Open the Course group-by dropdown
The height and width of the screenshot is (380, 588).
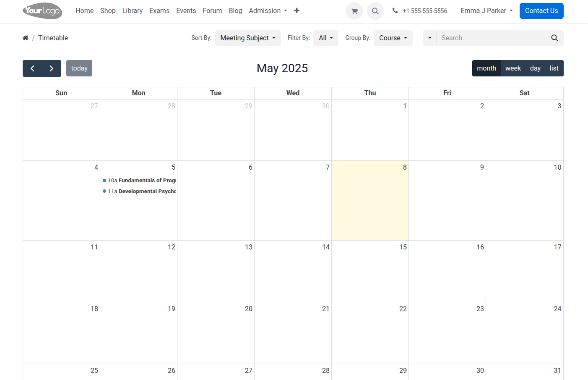(x=393, y=38)
